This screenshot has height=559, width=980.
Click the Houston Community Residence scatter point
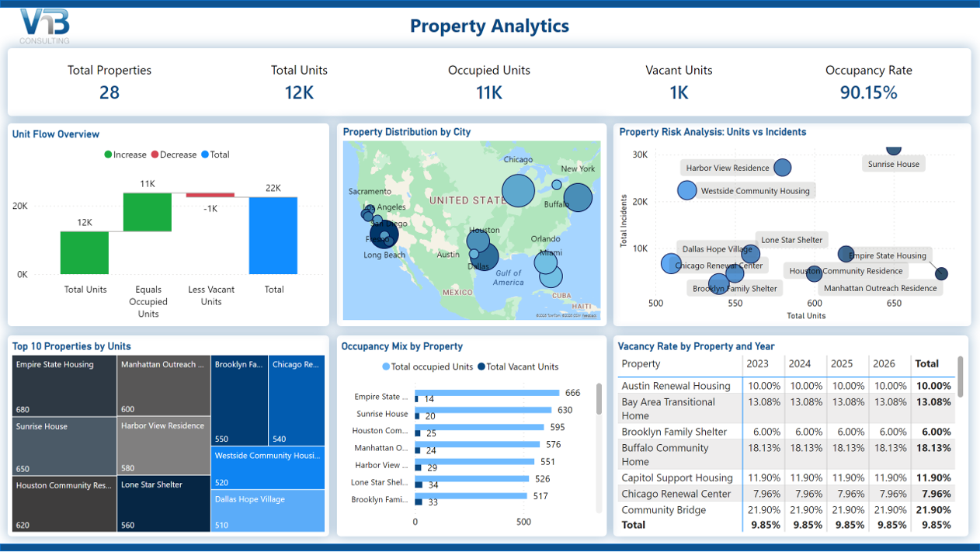coord(846,254)
